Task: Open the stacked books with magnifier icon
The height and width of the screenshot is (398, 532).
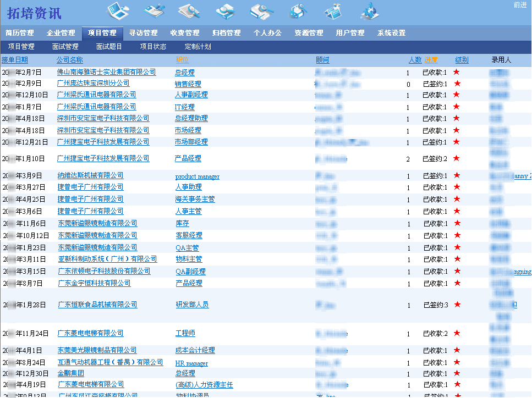Action: pos(261,11)
